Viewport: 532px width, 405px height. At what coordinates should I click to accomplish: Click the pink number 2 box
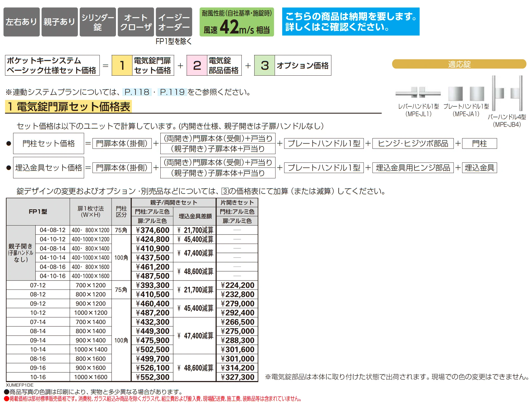pos(197,65)
